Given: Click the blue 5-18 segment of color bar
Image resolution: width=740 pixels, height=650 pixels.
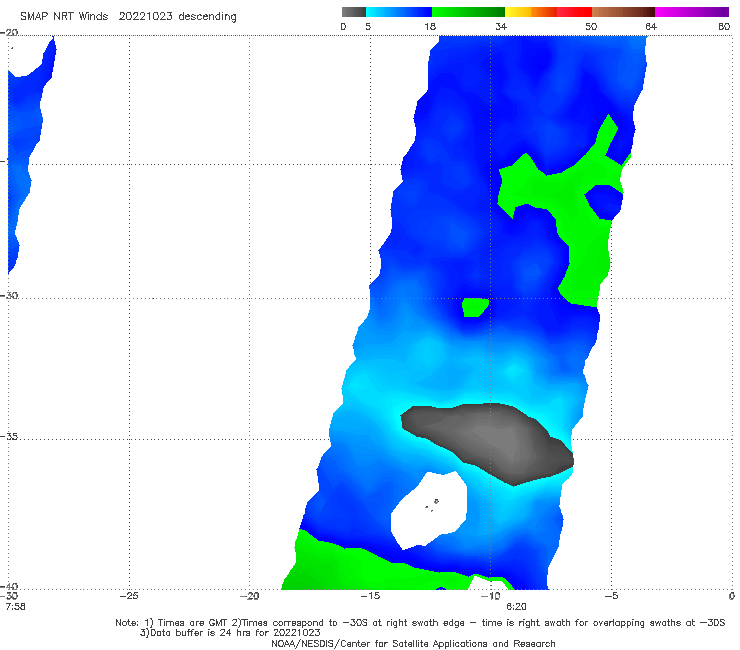Looking at the screenshot, I should pyautogui.click(x=399, y=12).
